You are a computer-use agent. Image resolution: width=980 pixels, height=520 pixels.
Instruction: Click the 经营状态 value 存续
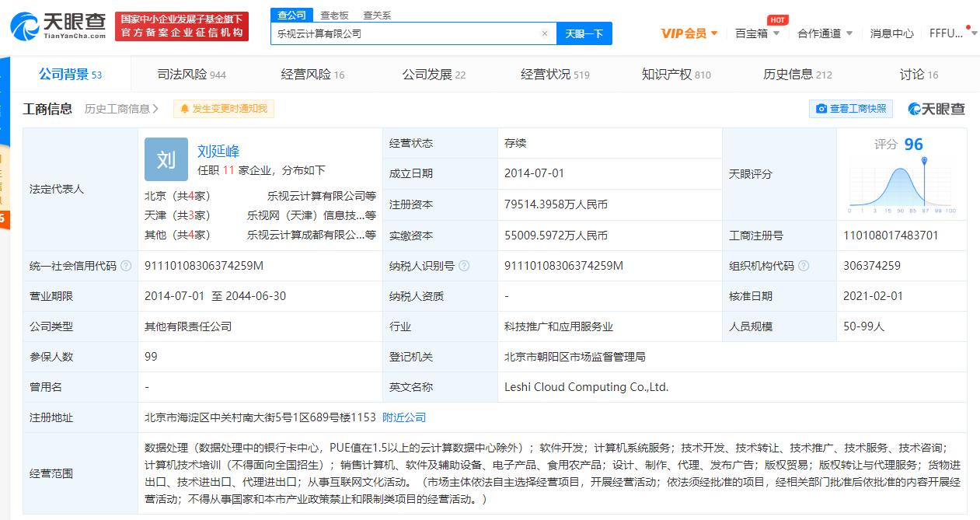click(x=515, y=143)
